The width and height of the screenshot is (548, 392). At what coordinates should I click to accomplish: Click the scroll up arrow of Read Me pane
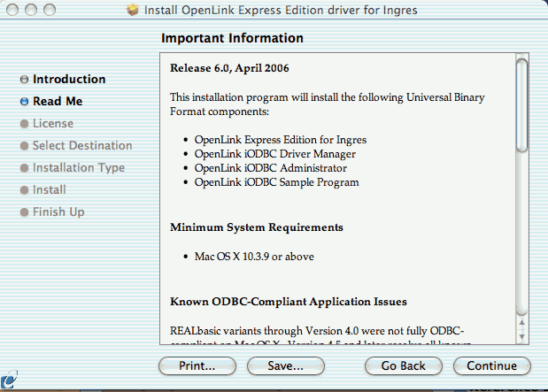click(521, 322)
